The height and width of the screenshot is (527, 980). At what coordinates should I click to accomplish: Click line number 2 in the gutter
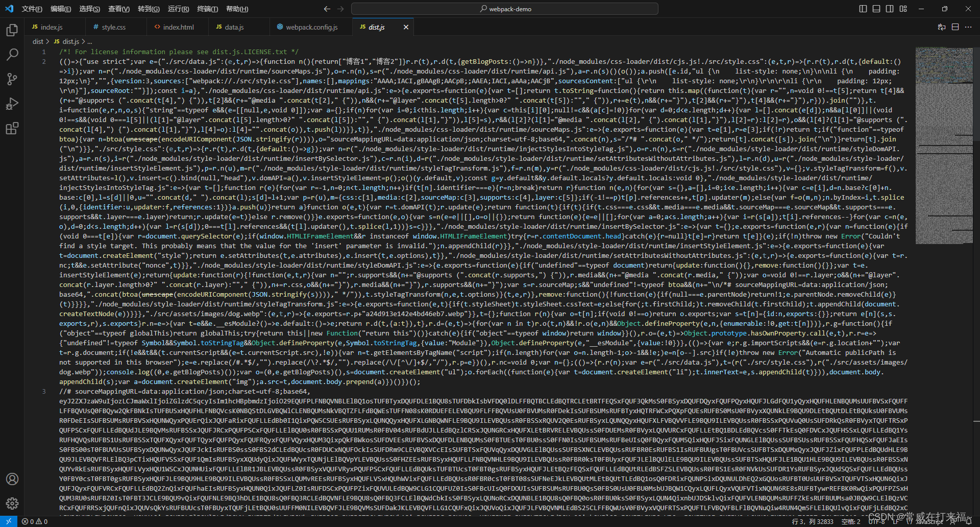coord(44,61)
